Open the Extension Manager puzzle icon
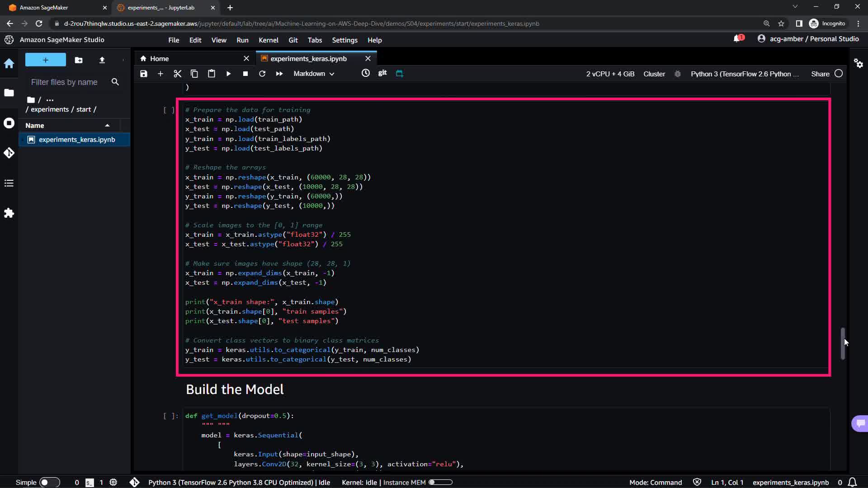This screenshot has width=868, height=488. point(9,213)
